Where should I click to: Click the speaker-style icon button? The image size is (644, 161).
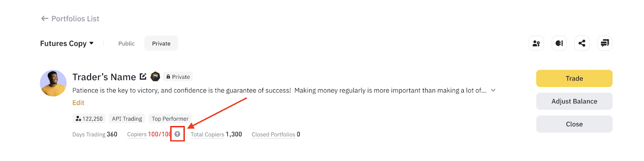559,43
